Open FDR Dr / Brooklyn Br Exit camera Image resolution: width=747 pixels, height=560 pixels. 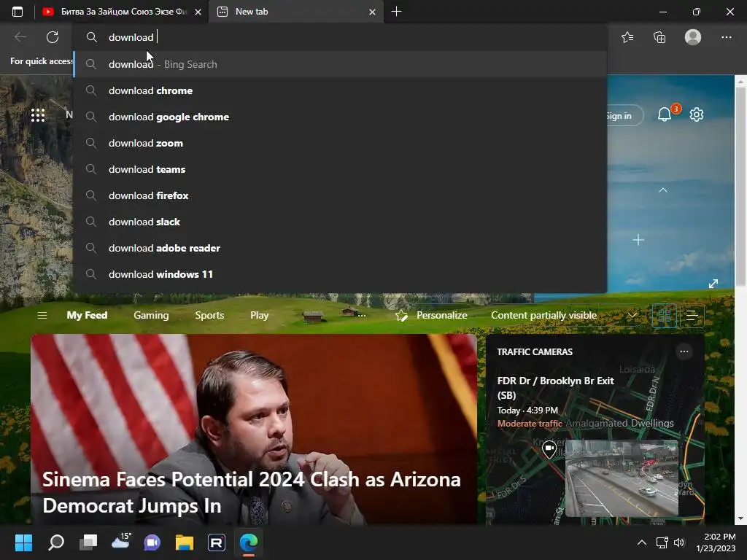pyautogui.click(x=555, y=388)
